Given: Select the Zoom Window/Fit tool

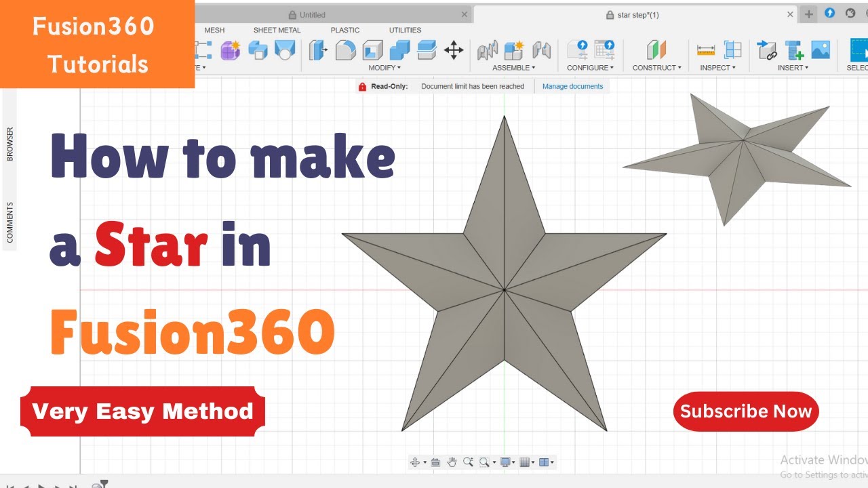Looking at the screenshot, I should (484, 462).
